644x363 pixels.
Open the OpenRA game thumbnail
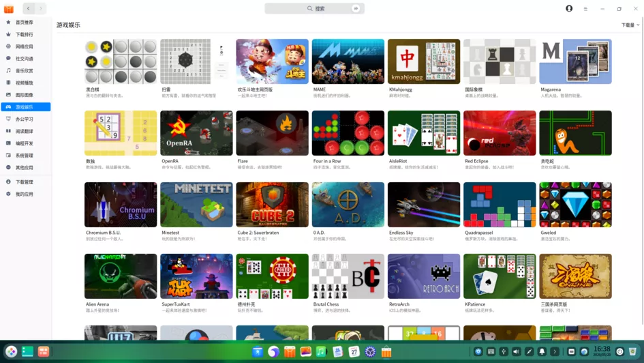pyautogui.click(x=196, y=133)
